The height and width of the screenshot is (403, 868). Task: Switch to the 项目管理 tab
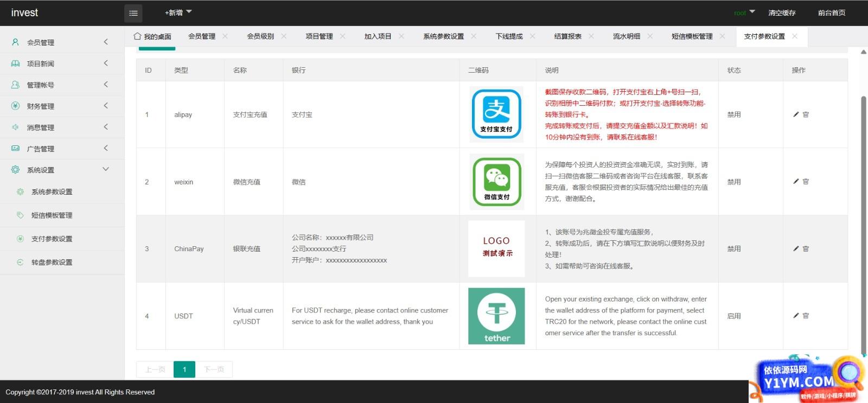point(319,36)
